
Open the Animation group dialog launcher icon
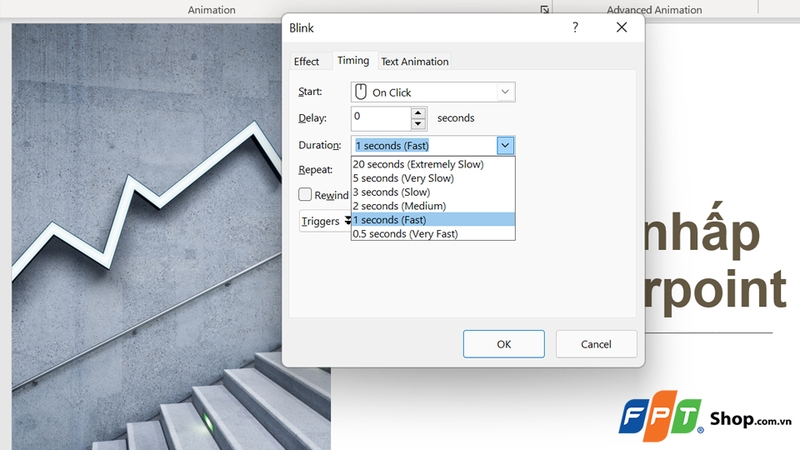point(544,9)
